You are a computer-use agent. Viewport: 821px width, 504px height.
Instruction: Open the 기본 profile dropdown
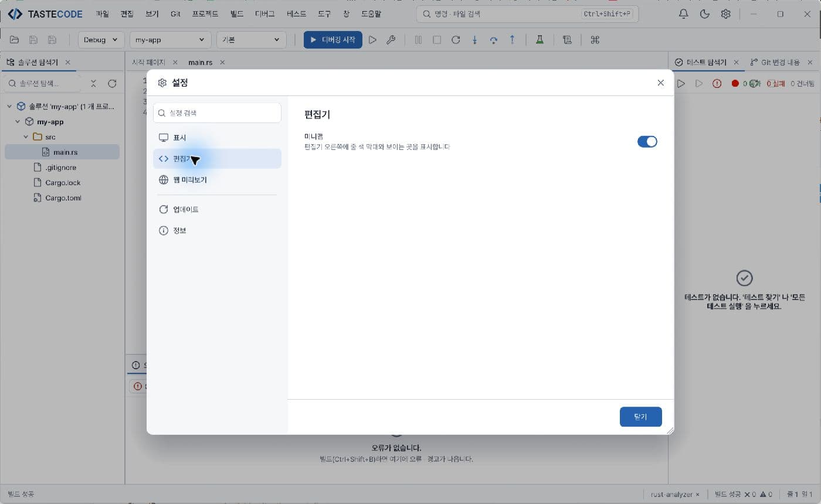pos(251,40)
